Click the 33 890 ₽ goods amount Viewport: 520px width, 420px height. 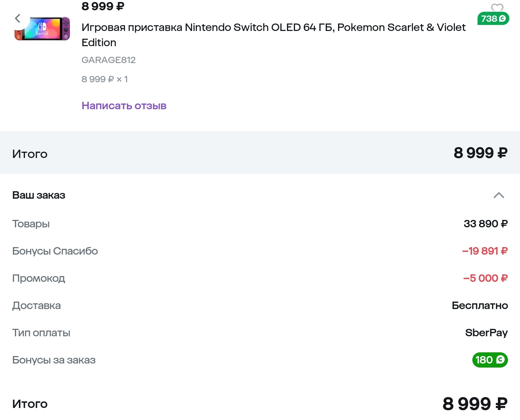coord(486,224)
